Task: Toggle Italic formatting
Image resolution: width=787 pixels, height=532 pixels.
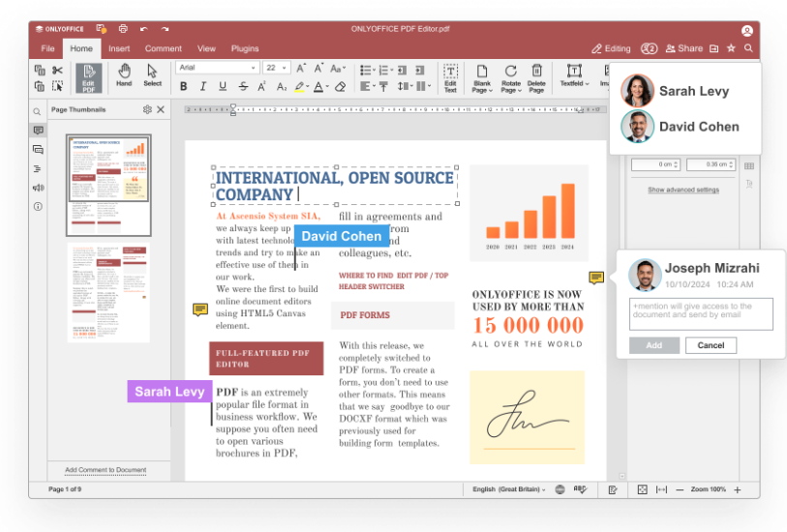Action: click(x=204, y=87)
